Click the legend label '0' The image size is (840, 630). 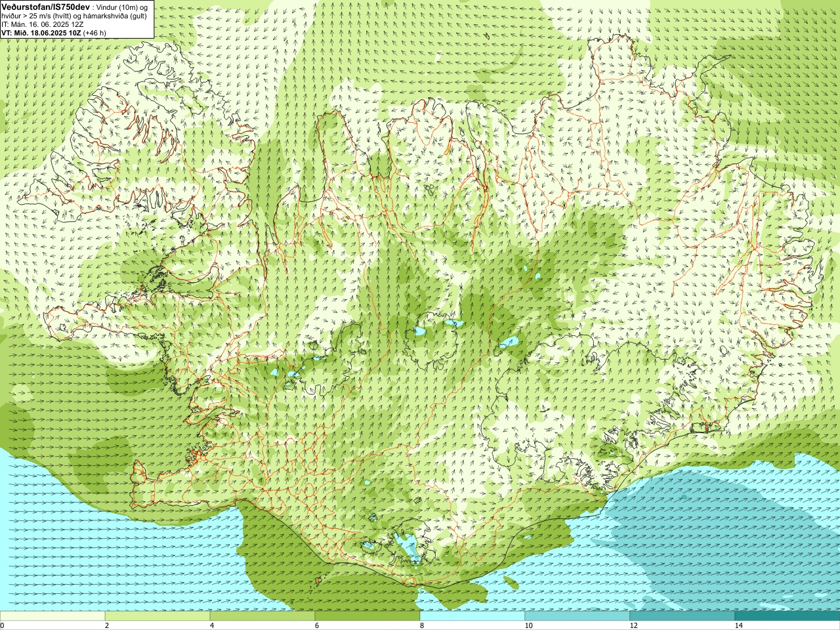coord(3,625)
